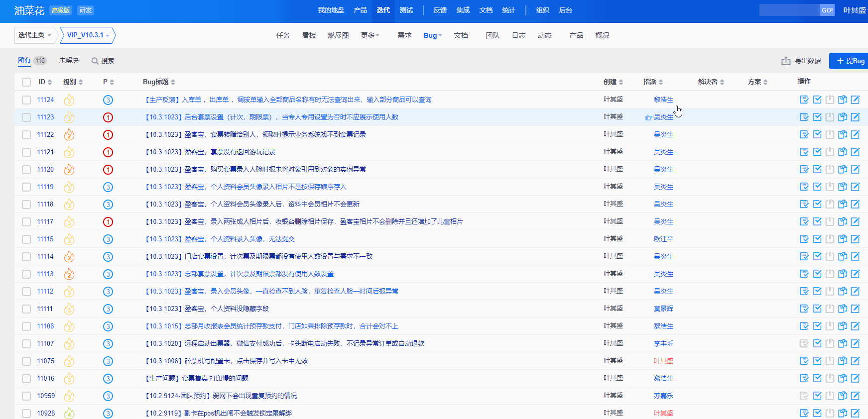Click the search magnifier icon
Image resolution: width=868 pixels, height=419 pixels.
[x=95, y=61]
